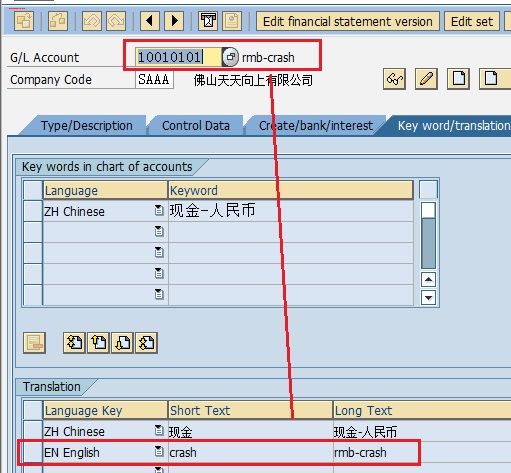The width and height of the screenshot is (511, 473).
Task: Click the next account right-arrow icon
Action: point(174,21)
